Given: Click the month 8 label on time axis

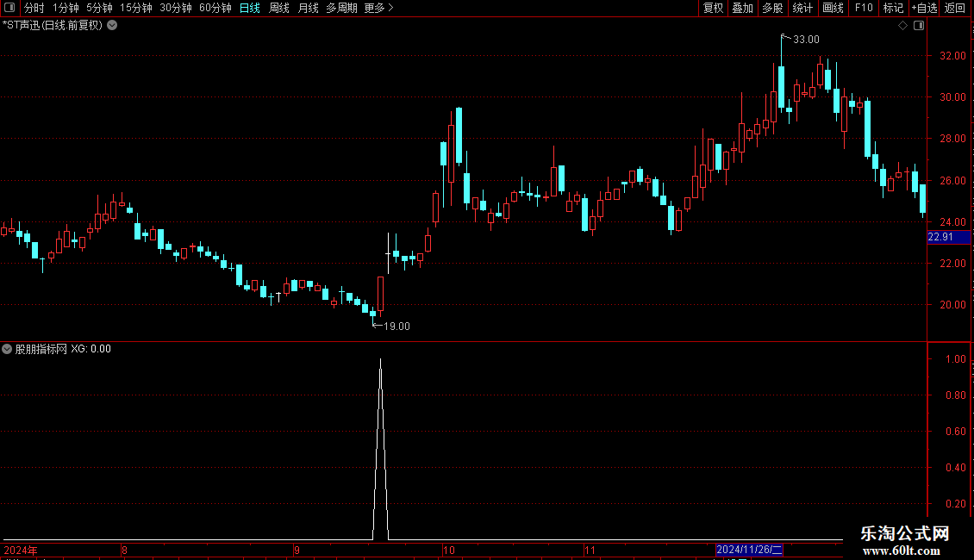Looking at the screenshot, I should click(124, 550).
